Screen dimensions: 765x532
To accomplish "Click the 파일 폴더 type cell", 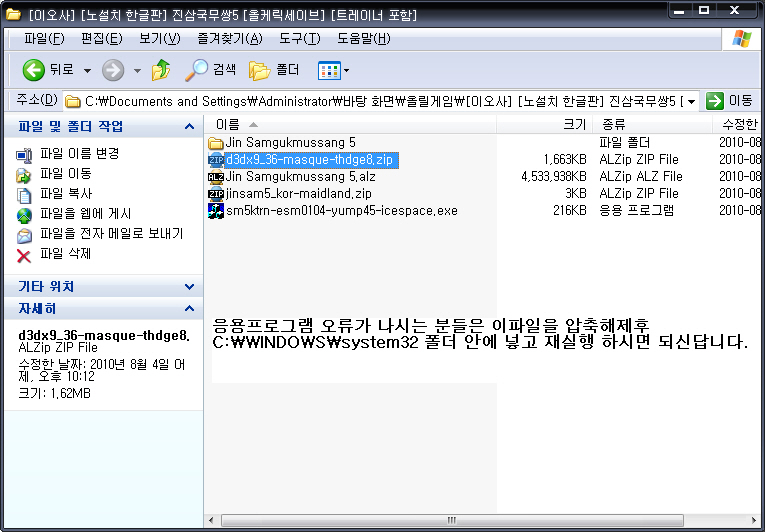I will tap(624, 143).
